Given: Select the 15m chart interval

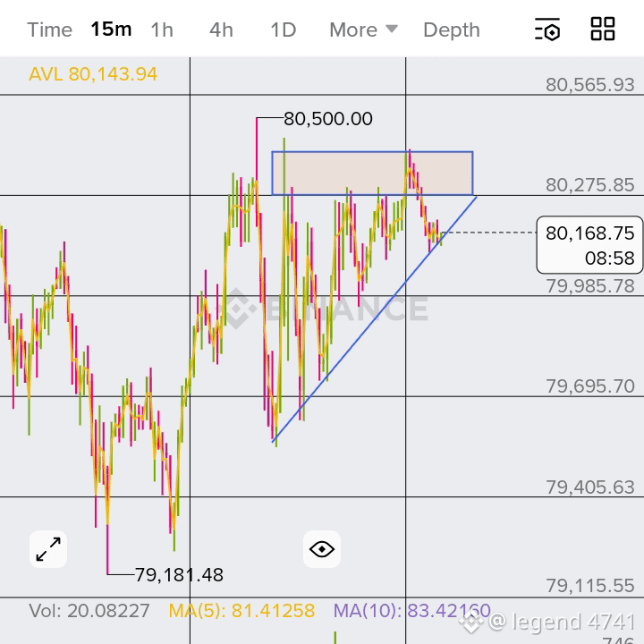Looking at the screenshot, I should point(111,30).
